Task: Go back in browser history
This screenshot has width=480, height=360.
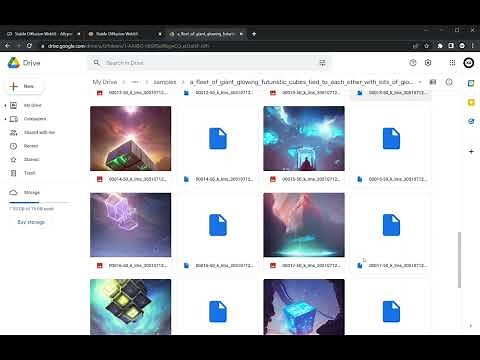Action: point(8,46)
